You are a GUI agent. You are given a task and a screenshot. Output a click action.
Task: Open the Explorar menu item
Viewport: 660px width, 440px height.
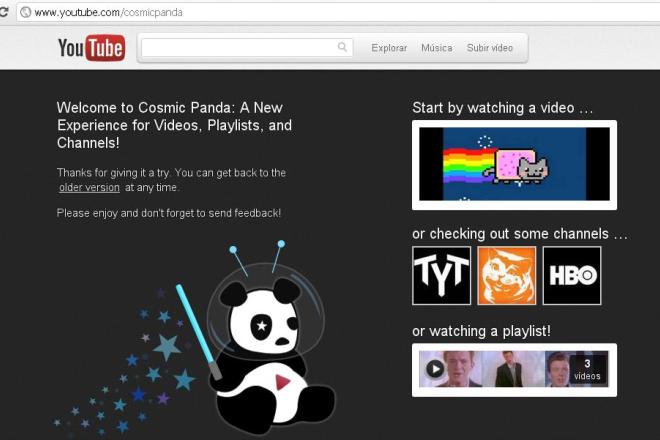[389, 48]
